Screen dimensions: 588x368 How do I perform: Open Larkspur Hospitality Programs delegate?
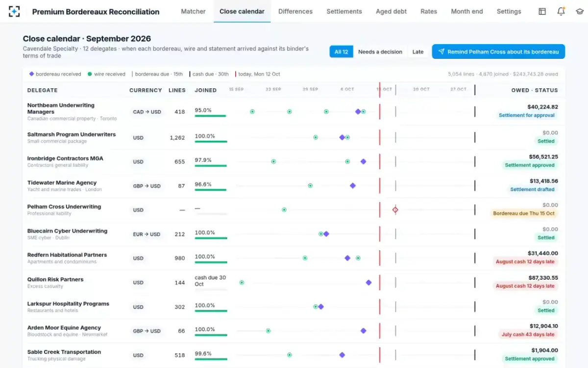point(68,304)
